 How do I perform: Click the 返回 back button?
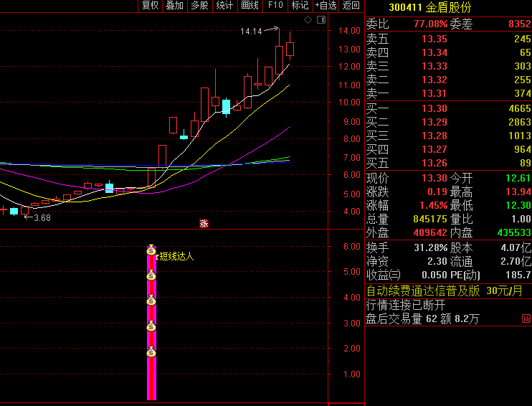pos(351,6)
